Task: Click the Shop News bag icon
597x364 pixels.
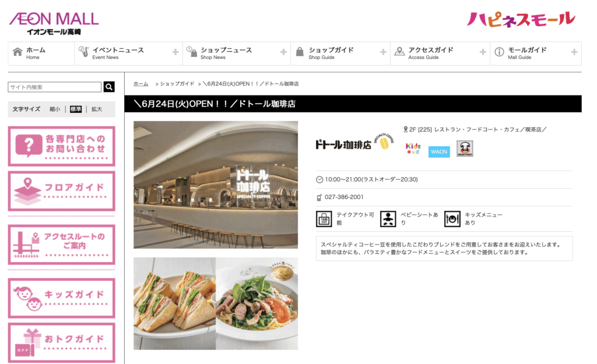Action: (192, 52)
